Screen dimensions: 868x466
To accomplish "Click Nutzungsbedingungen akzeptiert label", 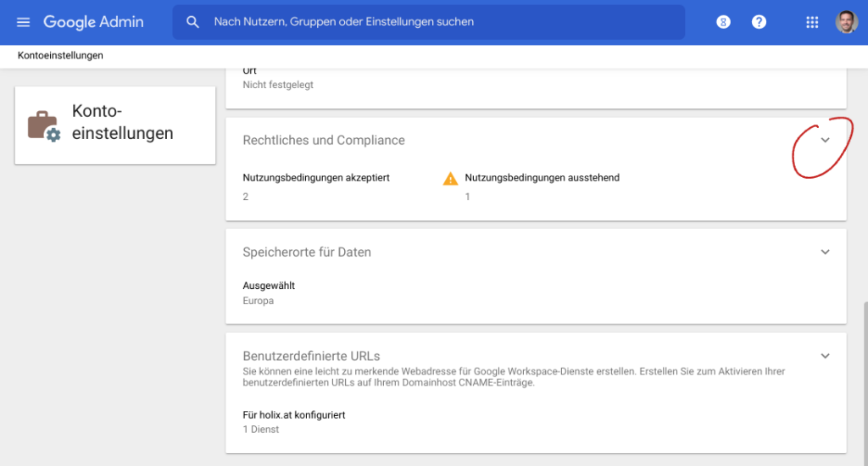I will tap(315, 178).
